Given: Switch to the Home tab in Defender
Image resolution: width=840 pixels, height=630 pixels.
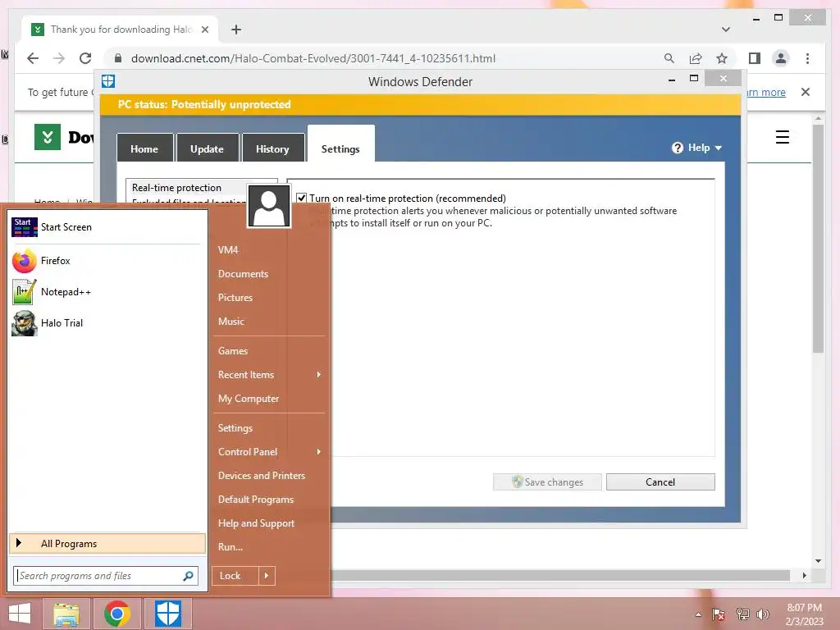Looking at the screenshot, I should [144, 149].
